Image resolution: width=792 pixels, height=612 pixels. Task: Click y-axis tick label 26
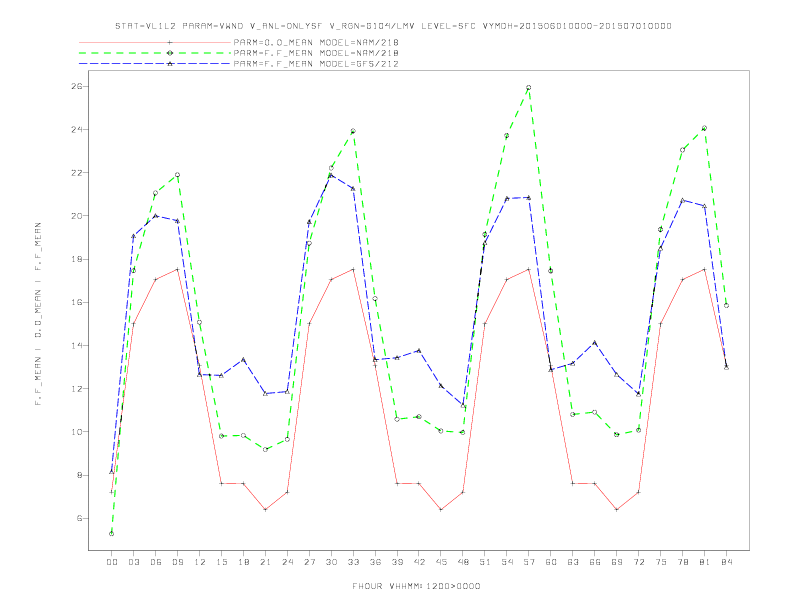[76, 86]
